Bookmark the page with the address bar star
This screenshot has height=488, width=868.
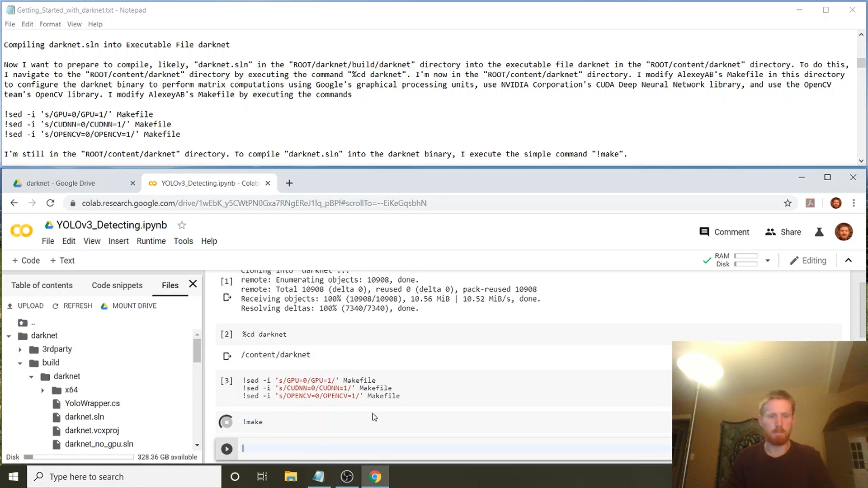788,203
